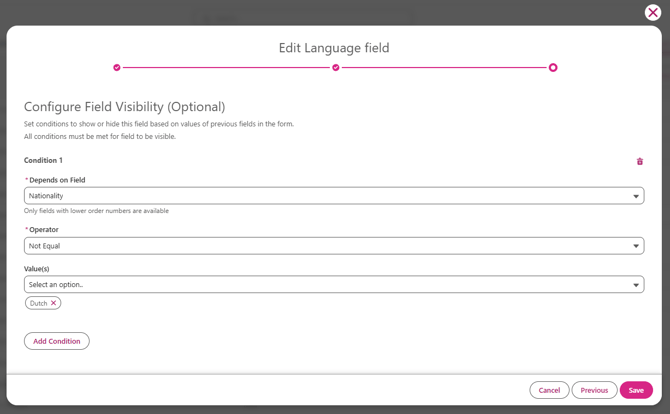Remove the Dutch value chip
The height and width of the screenshot is (414, 670).
(53, 303)
